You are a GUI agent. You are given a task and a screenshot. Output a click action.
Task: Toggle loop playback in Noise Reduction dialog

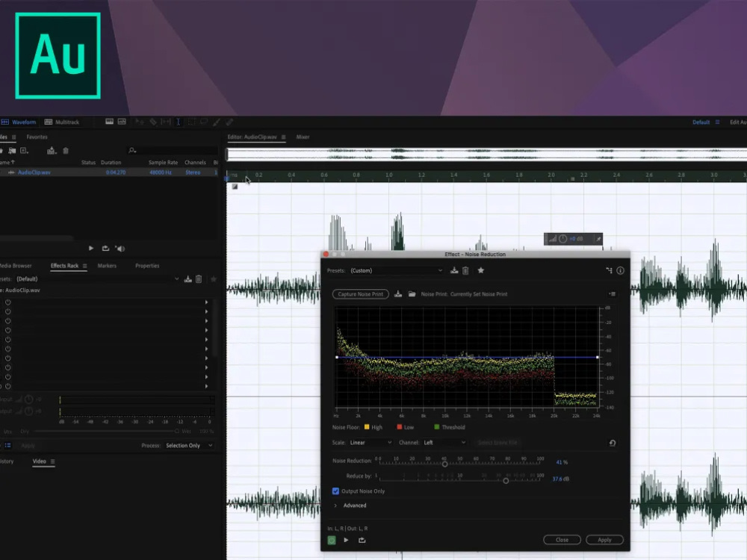pos(362,540)
